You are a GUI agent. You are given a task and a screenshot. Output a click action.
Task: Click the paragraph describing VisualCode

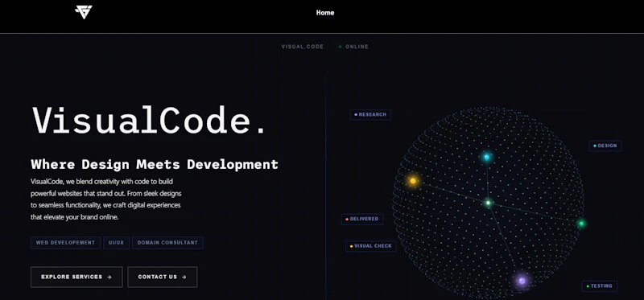[106, 199]
